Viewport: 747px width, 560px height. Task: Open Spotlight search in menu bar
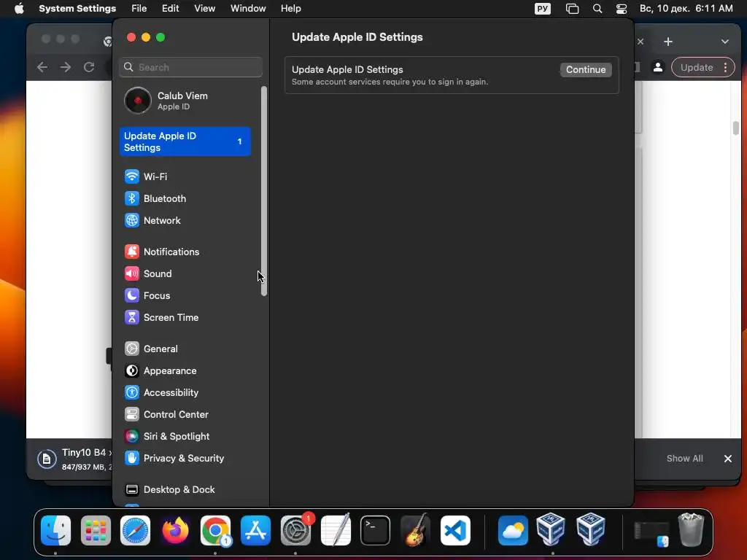(x=597, y=9)
